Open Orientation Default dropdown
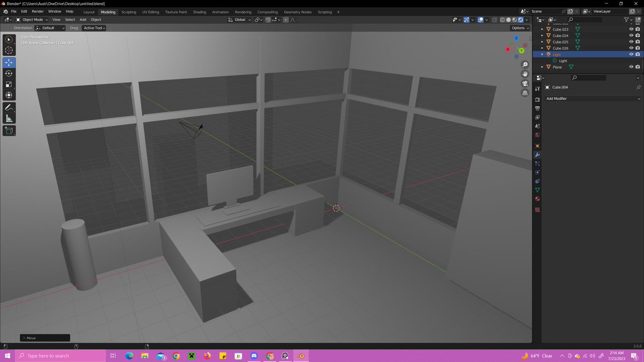The width and height of the screenshot is (644, 362). pyautogui.click(x=50, y=28)
